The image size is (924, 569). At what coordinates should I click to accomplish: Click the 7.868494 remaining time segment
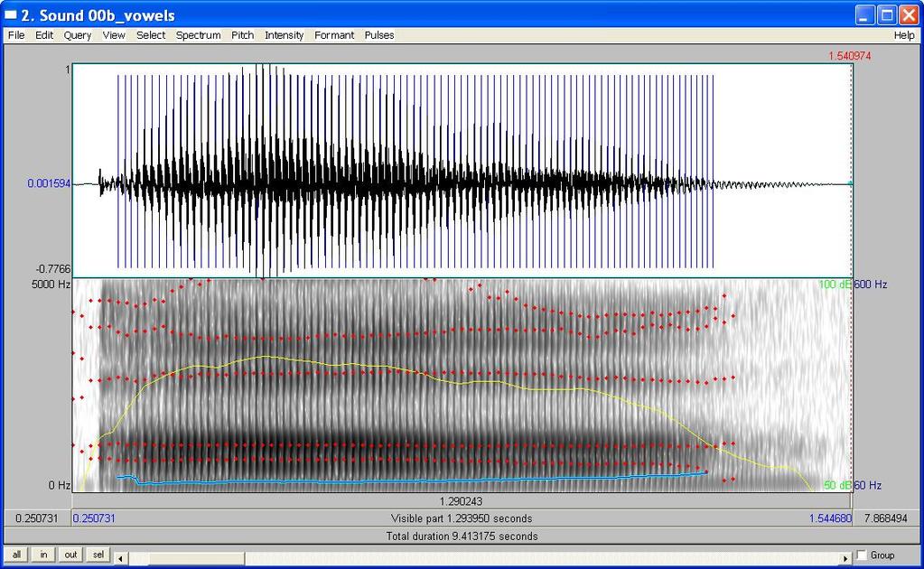click(x=886, y=518)
